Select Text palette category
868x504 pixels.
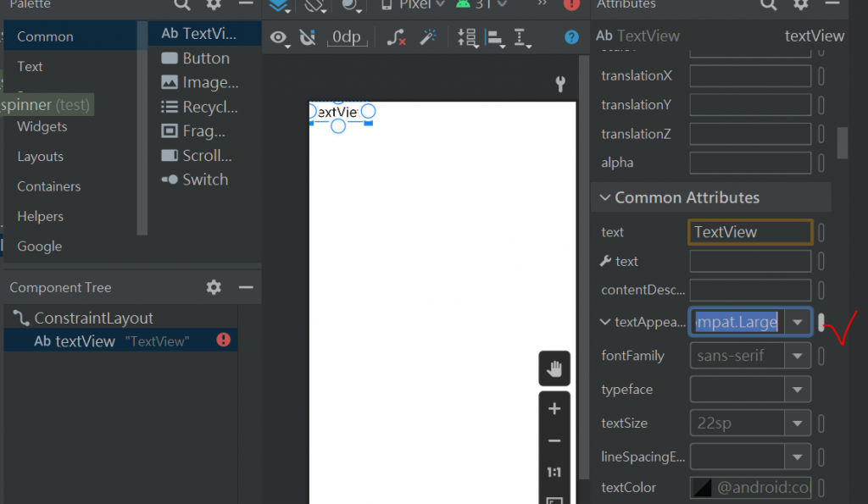[x=70, y=66]
